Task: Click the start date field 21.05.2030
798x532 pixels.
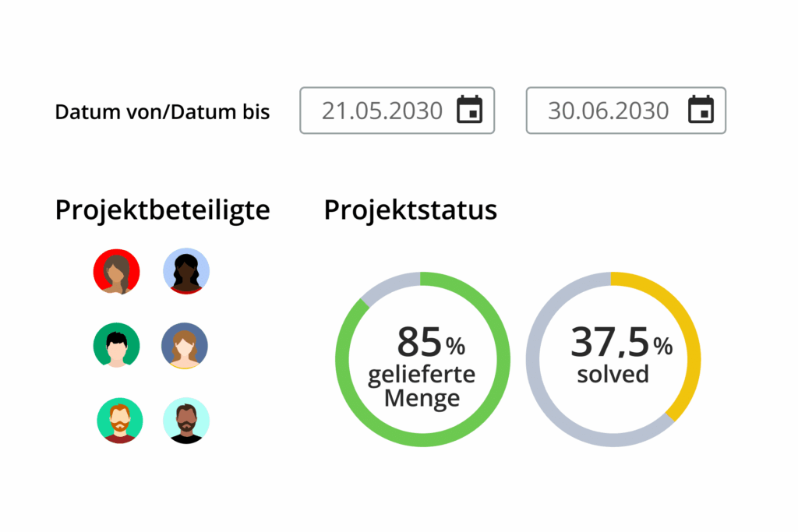Action: tap(382, 111)
